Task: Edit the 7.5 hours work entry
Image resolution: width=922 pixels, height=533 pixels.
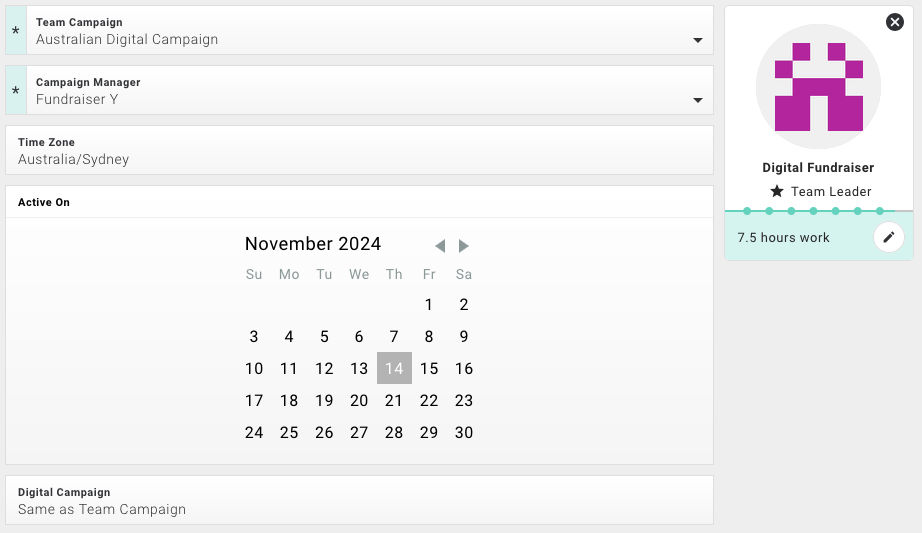Action: click(x=888, y=237)
